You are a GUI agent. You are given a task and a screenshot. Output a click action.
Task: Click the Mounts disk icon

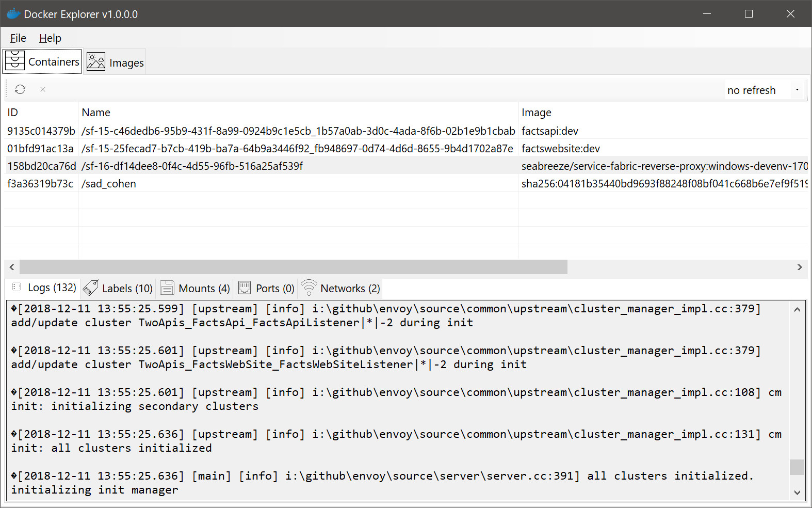click(x=167, y=288)
